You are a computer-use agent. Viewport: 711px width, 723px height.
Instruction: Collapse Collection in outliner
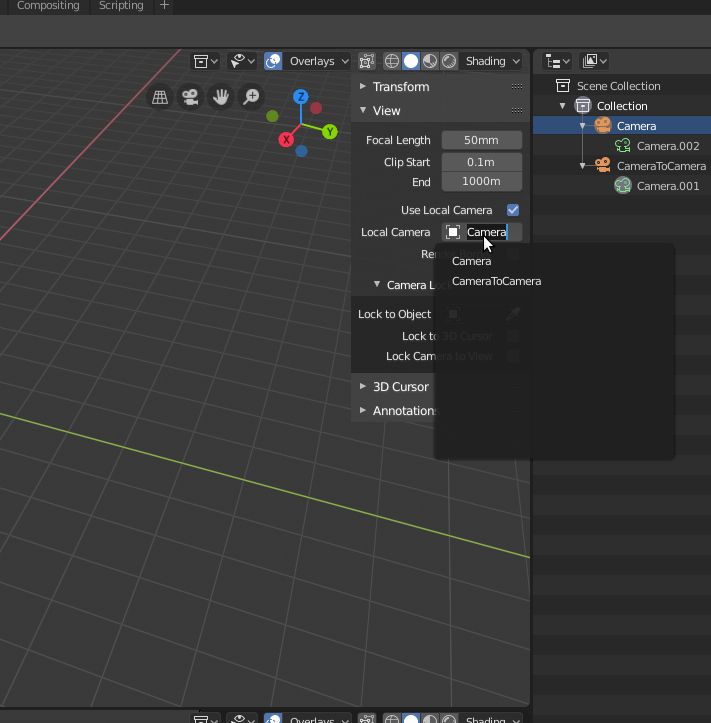coord(563,106)
